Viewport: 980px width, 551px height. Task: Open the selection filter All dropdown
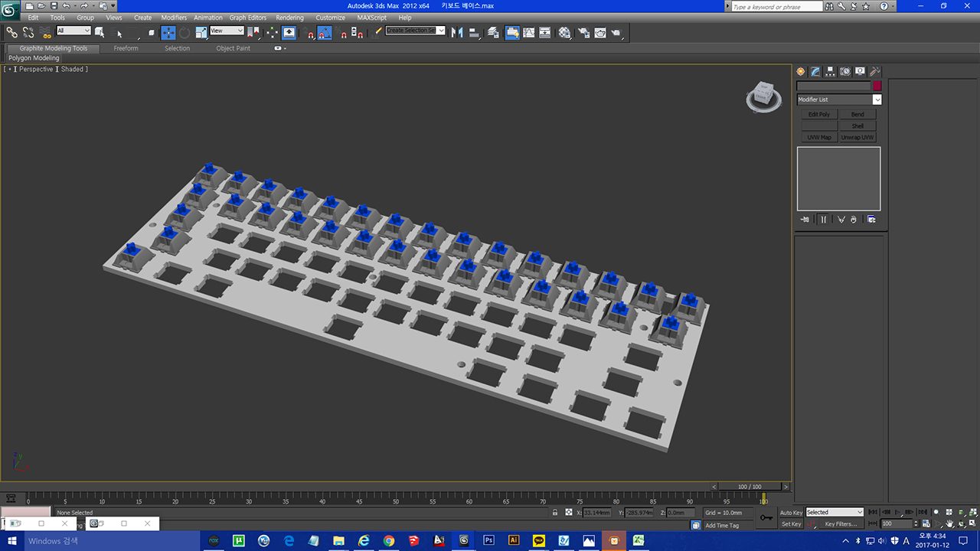[73, 31]
